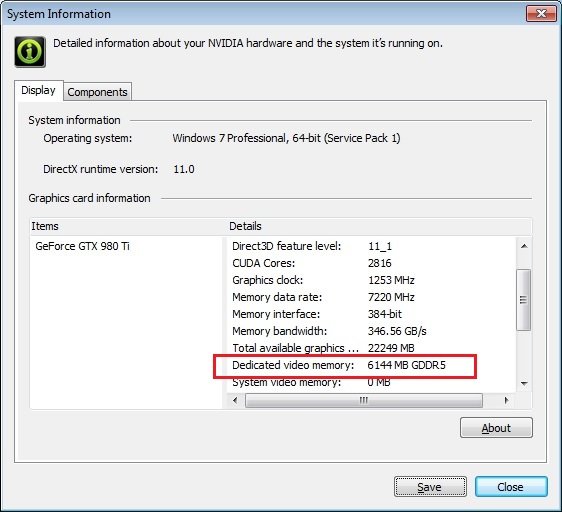Click the 6144 MB GDDR5 value
562x512 pixels.
click(406, 365)
